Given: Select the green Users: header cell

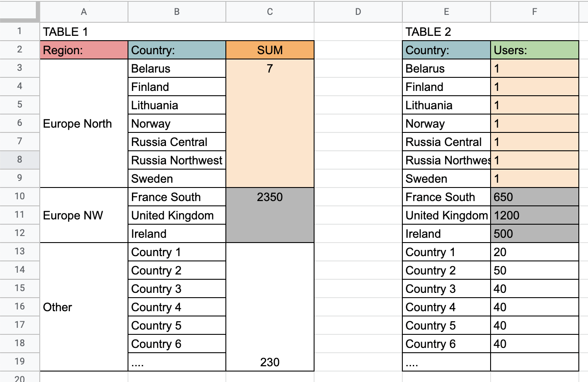Looking at the screenshot, I should pos(535,50).
